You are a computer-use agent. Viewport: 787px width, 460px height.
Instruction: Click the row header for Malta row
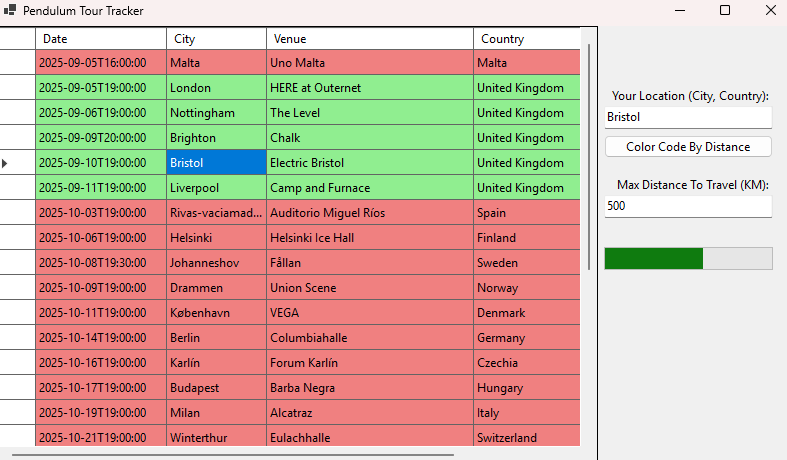[x=18, y=63]
